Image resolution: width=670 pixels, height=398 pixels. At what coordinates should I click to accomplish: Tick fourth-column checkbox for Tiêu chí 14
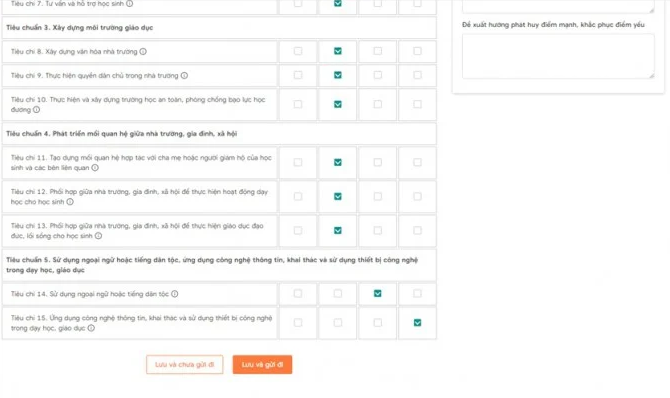pos(417,293)
